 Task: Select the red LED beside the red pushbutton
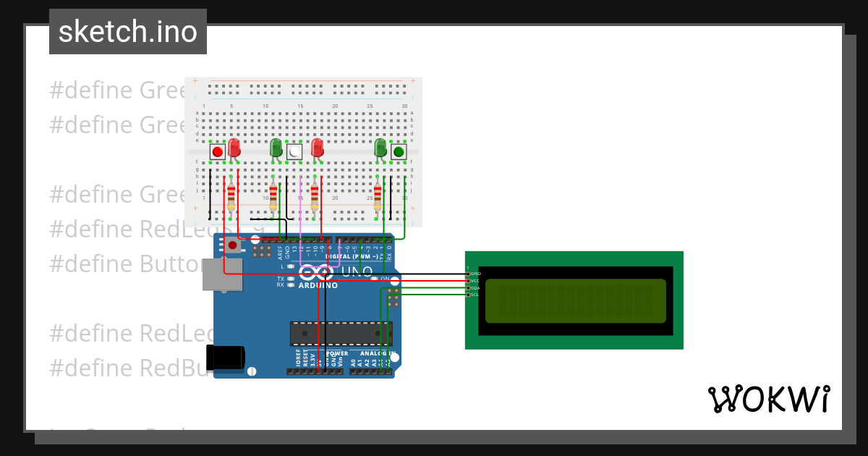(233, 148)
